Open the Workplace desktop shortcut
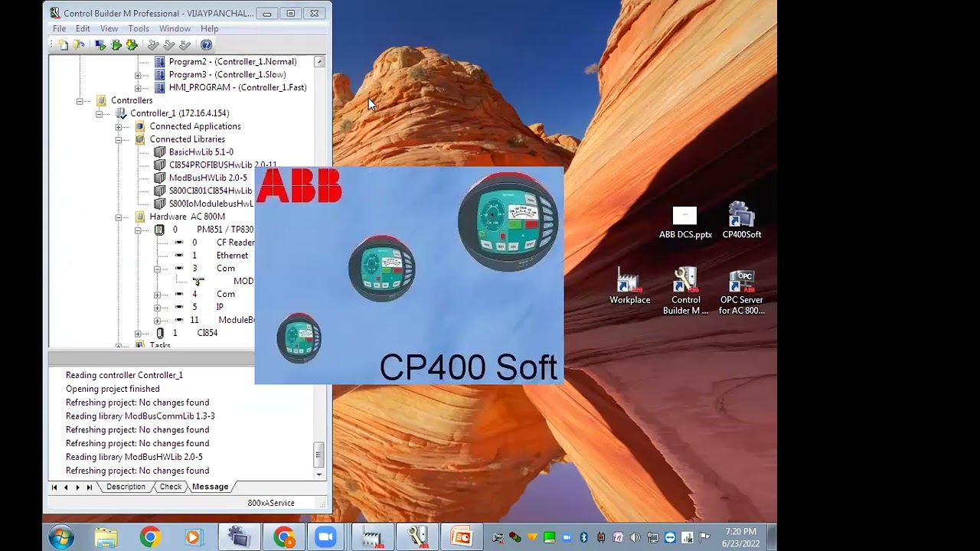The width and height of the screenshot is (980, 551). coord(629,287)
